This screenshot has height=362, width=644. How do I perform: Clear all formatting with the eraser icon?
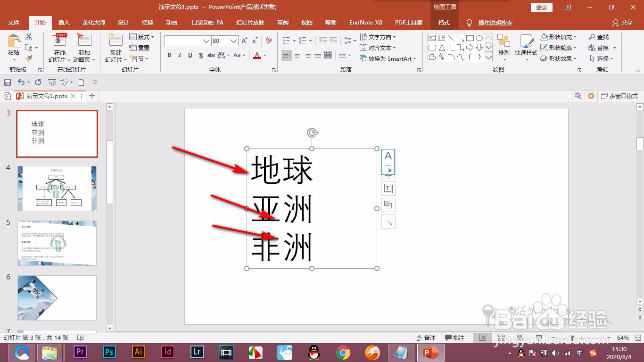pos(269,41)
